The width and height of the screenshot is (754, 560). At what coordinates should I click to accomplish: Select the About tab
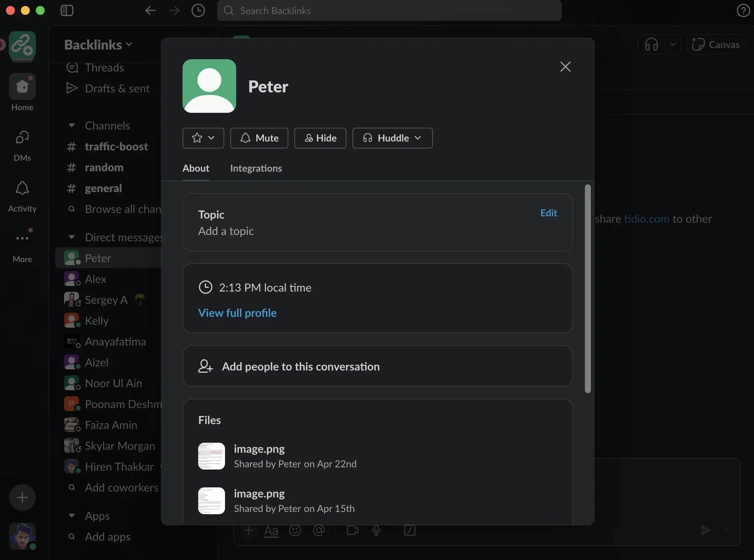[x=196, y=168]
